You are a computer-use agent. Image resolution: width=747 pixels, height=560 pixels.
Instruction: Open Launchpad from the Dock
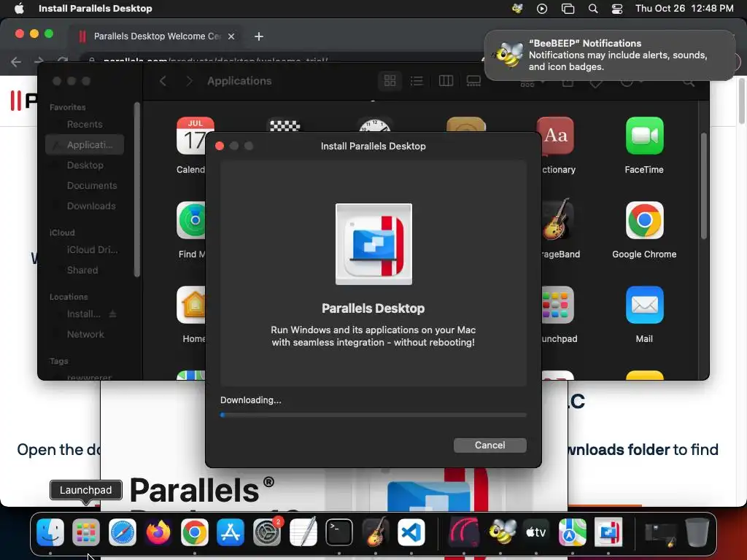click(86, 532)
